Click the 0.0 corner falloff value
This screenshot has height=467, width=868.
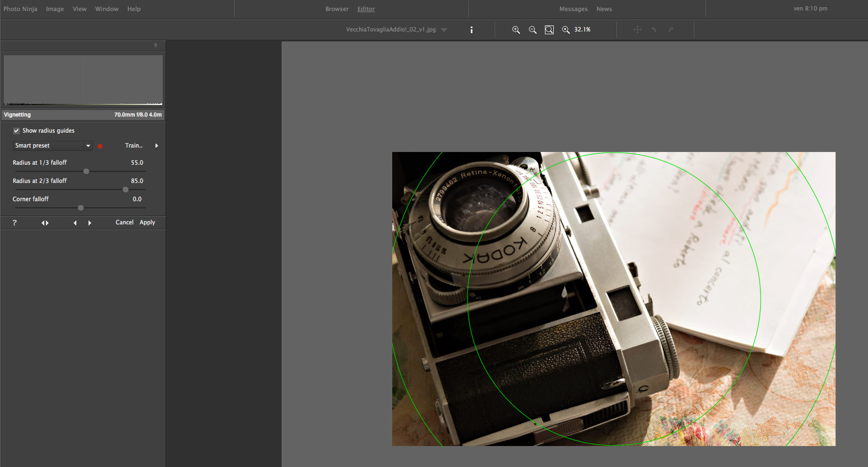pos(137,200)
